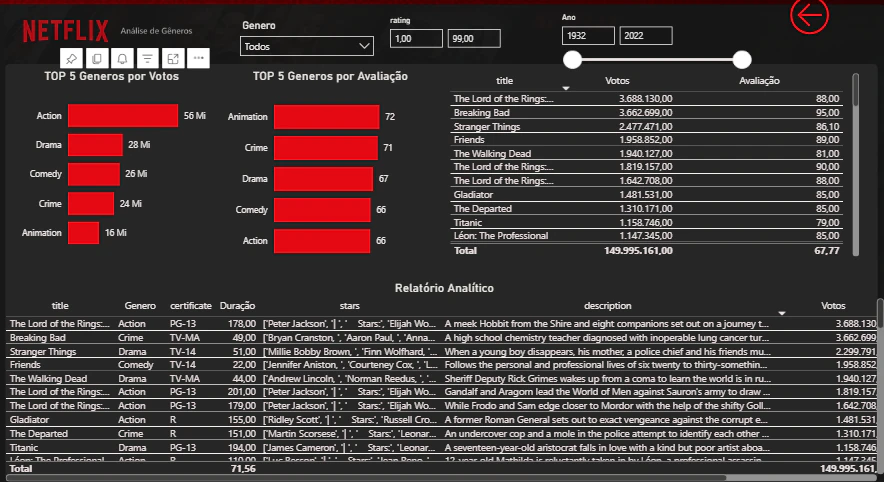Click Breaking Bad in Relatório Analítico

[38, 338]
